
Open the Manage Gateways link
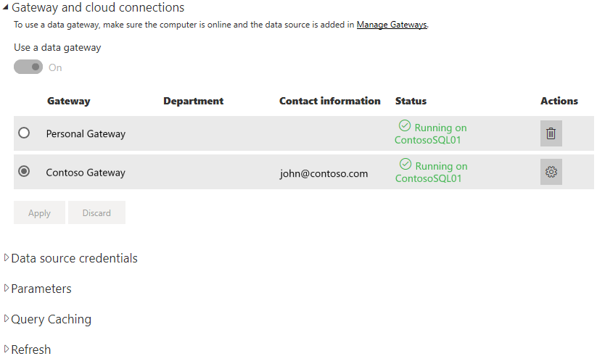click(392, 25)
